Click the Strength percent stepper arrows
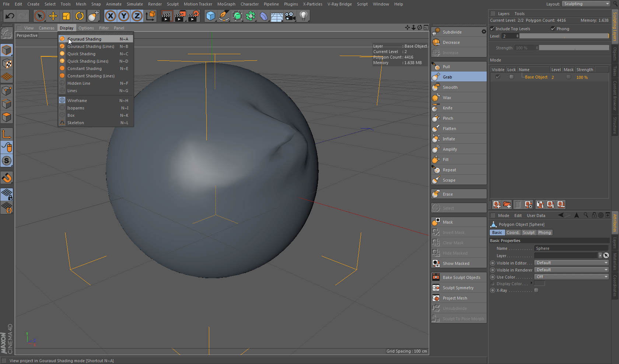The image size is (619, 364). (537, 48)
